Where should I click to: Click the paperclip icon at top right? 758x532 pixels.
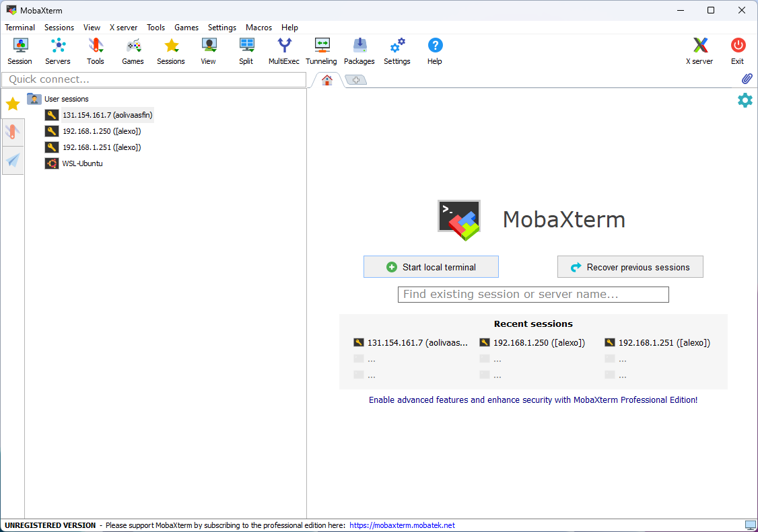[747, 79]
